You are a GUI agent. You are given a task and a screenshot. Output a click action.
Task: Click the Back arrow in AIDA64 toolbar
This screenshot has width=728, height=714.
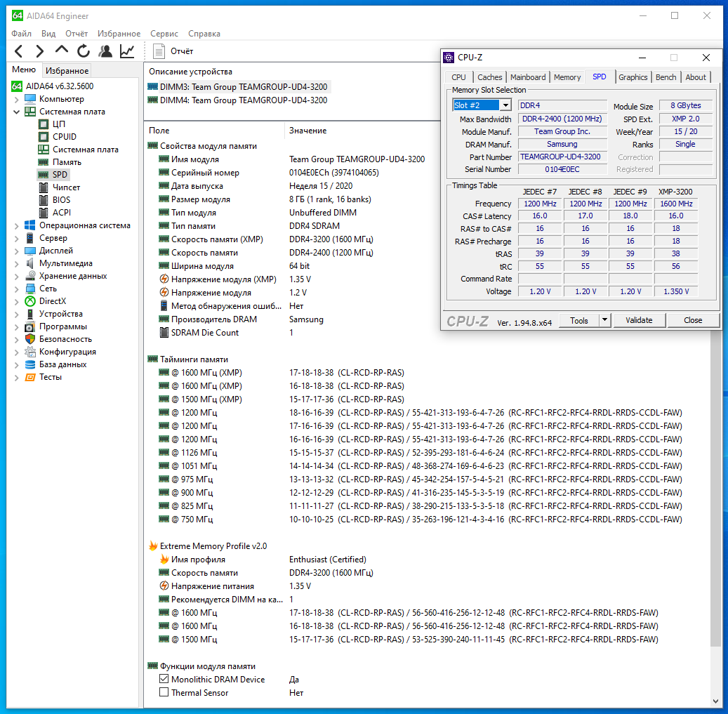[18, 51]
